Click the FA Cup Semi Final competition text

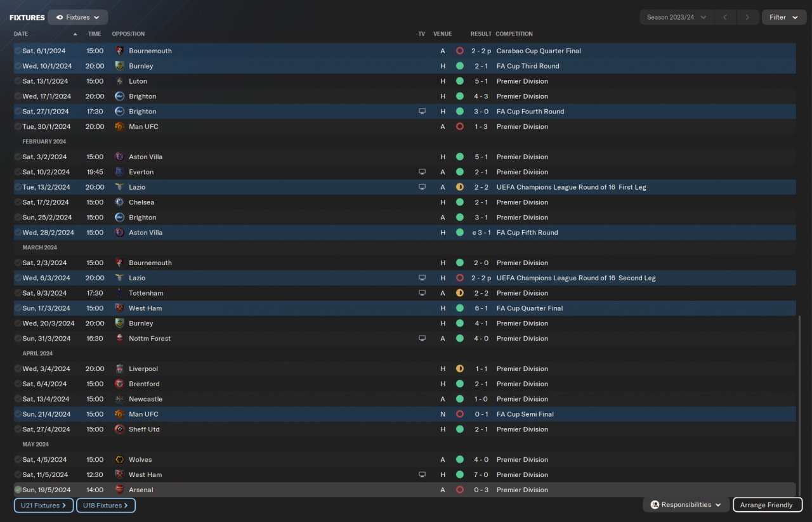tap(525, 414)
